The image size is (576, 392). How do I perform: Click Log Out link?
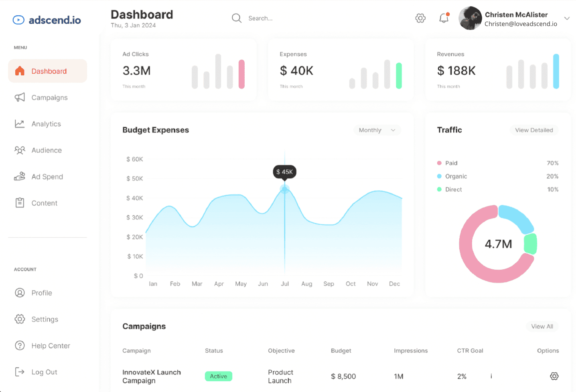(x=44, y=372)
